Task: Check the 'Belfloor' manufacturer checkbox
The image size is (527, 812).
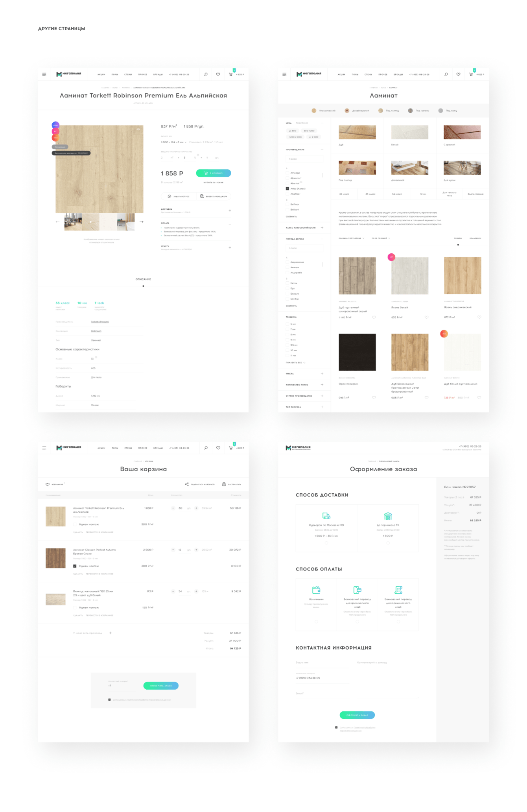Action: click(287, 205)
